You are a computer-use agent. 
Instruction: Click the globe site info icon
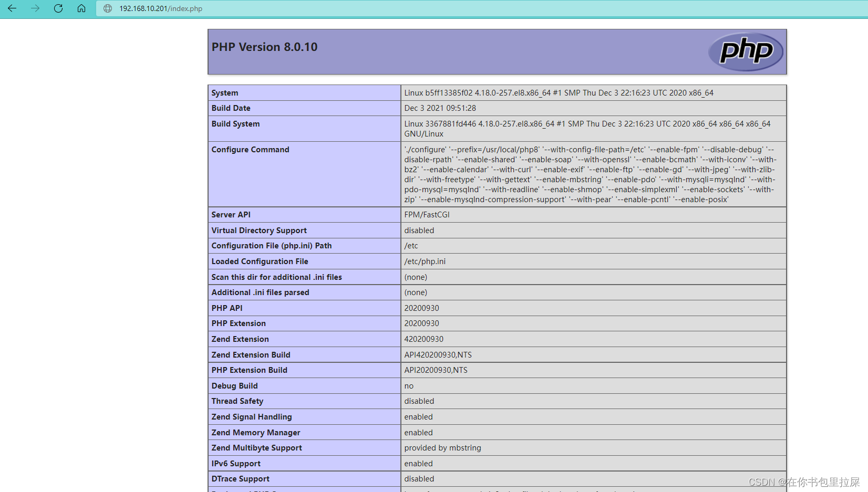(x=108, y=8)
